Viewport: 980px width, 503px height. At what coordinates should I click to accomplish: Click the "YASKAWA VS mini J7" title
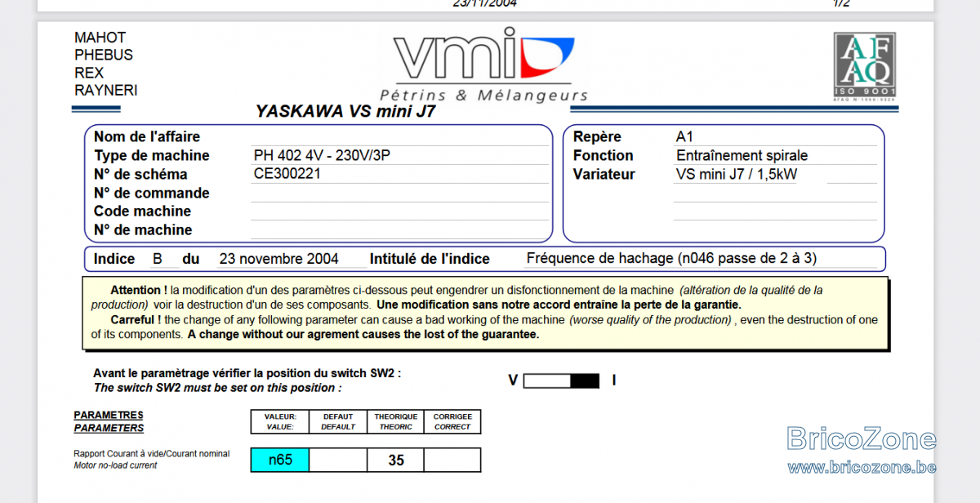point(345,112)
